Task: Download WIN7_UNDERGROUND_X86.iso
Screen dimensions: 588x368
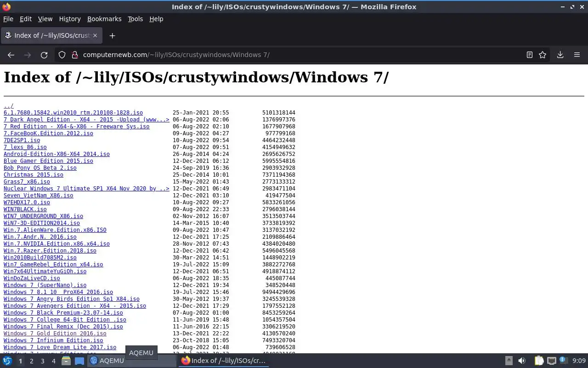Action: pos(43,216)
